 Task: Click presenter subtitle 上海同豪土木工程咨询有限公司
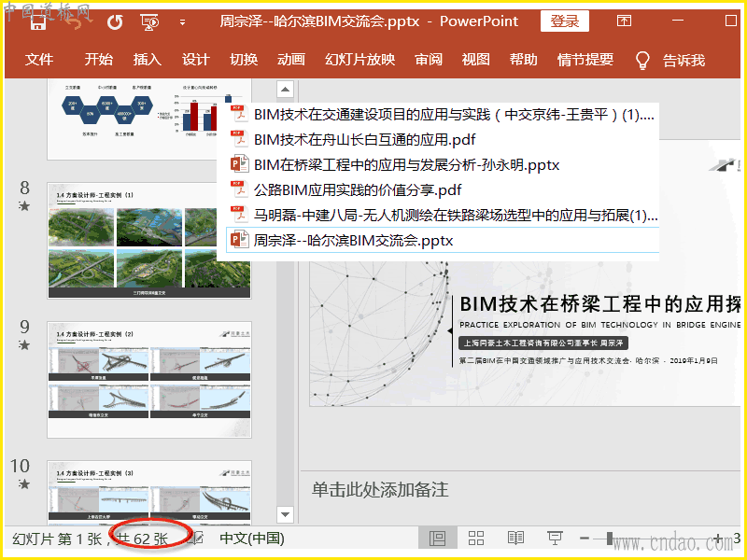click(543, 343)
